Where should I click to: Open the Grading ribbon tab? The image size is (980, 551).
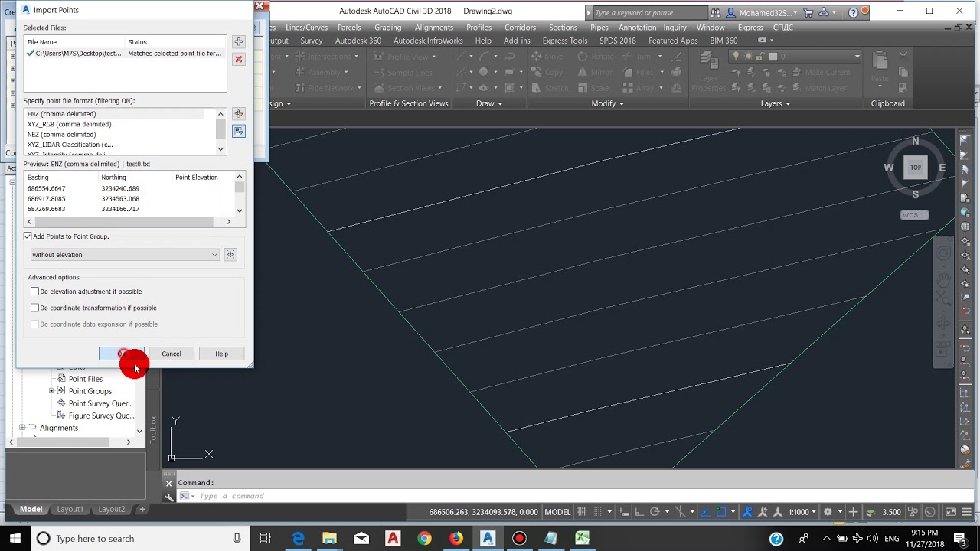coord(387,28)
